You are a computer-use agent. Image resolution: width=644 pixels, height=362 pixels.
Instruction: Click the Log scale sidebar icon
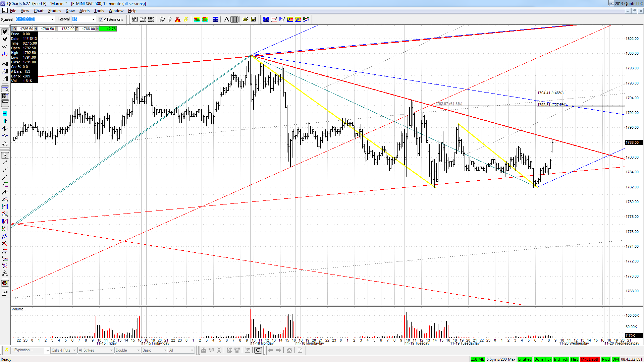pyautogui.click(x=5, y=64)
